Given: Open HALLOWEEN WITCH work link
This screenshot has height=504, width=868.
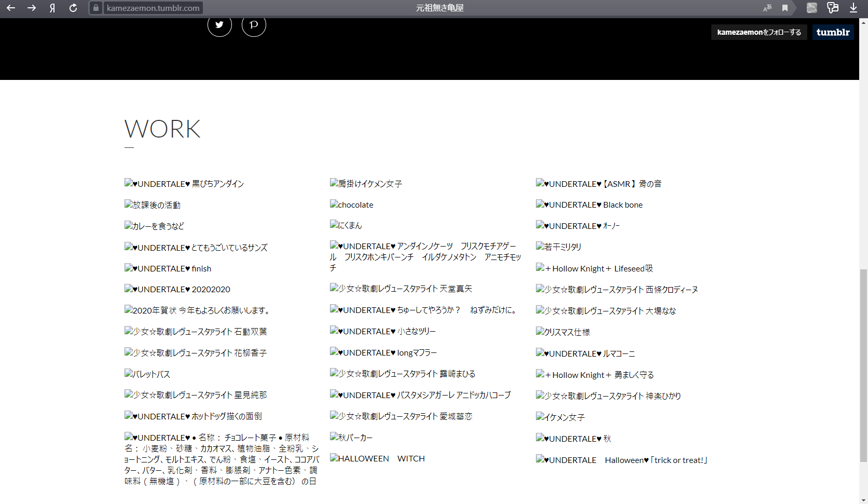Looking at the screenshot, I should pos(378,458).
